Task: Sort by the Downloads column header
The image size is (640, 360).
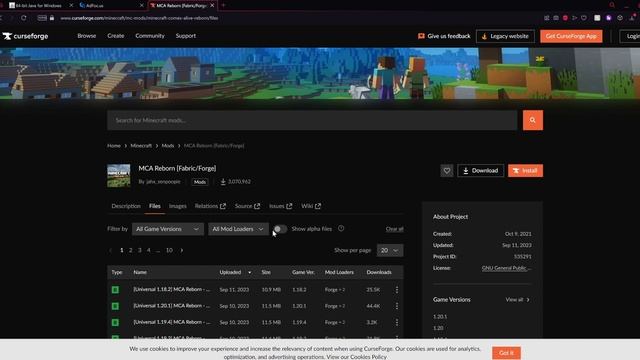Action: click(379, 272)
